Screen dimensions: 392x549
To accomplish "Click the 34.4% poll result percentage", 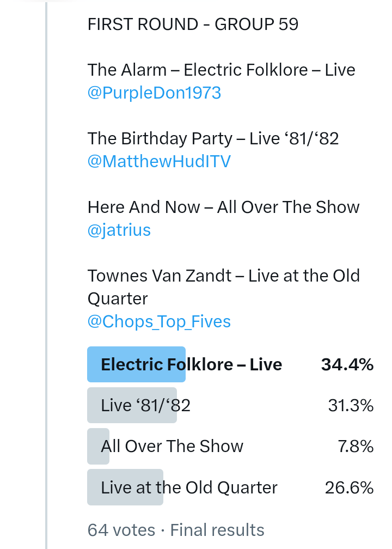I will (x=347, y=364).
